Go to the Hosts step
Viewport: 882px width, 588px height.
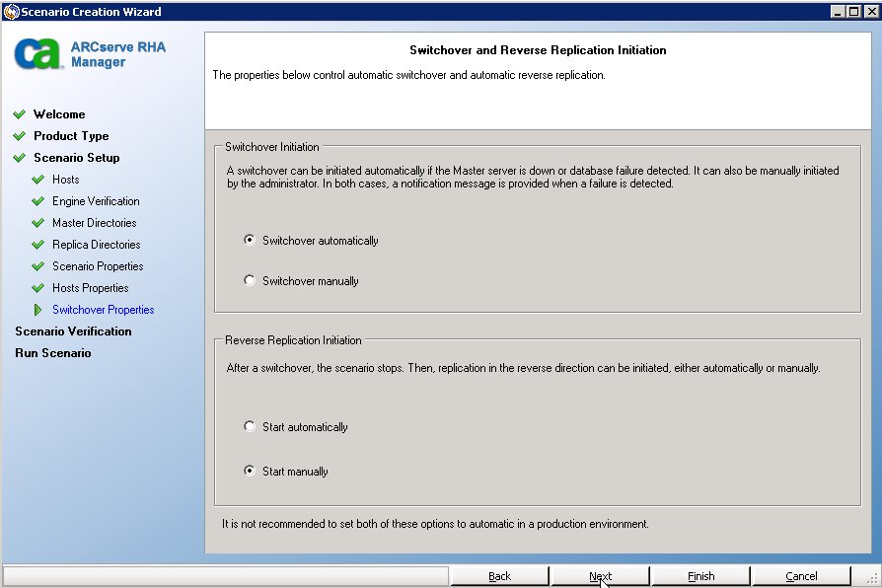[x=66, y=180]
